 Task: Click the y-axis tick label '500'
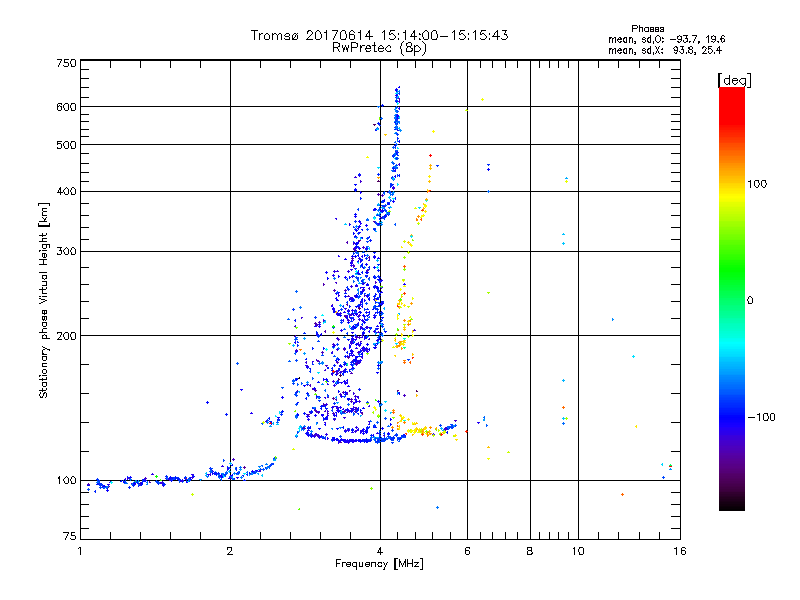pyautogui.click(x=66, y=145)
